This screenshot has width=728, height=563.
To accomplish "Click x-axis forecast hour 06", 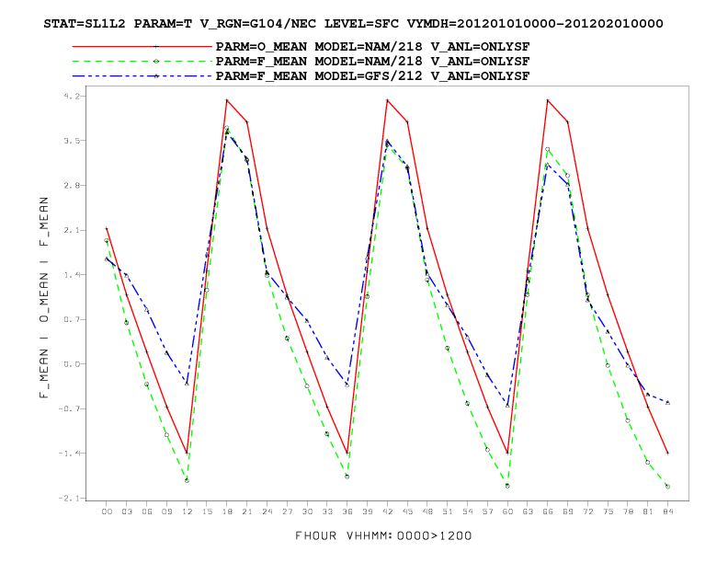I will 147,511.
